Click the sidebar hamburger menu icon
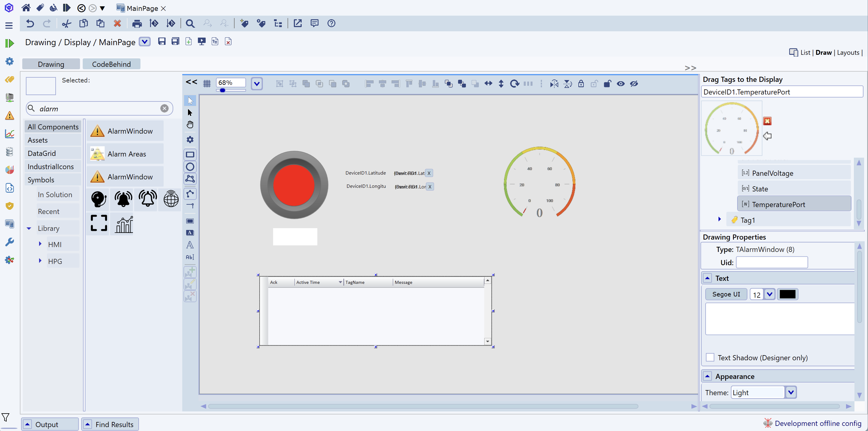The image size is (868, 431). click(x=9, y=25)
